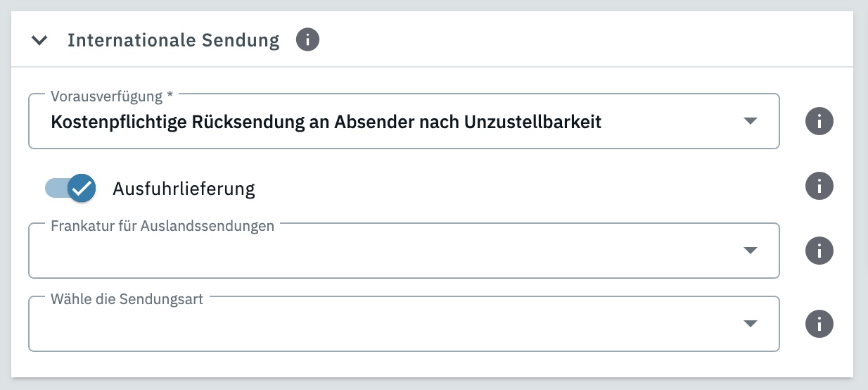Viewport: 868px width, 390px height.
Task: Open the Vorausverfügung dropdown arrow
Action: tap(751, 121)
